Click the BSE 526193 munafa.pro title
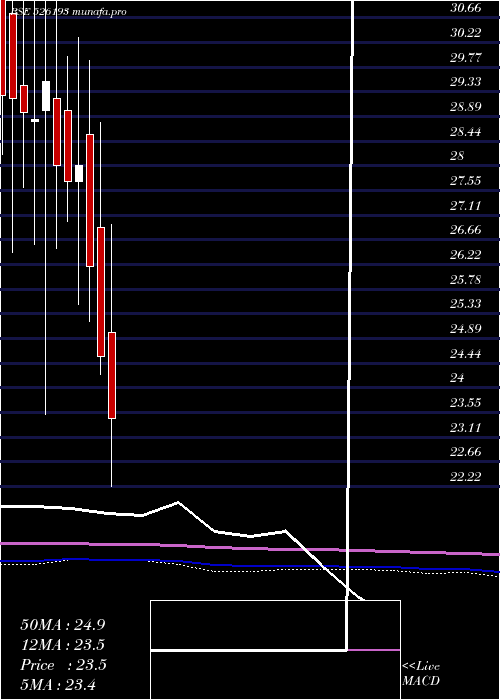This screenshot has width=500, height=700. click(64, 12)
